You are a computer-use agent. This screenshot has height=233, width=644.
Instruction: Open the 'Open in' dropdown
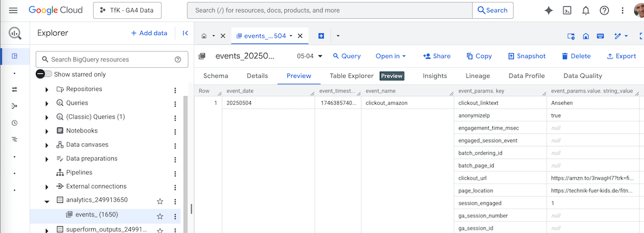coord(391,56)
